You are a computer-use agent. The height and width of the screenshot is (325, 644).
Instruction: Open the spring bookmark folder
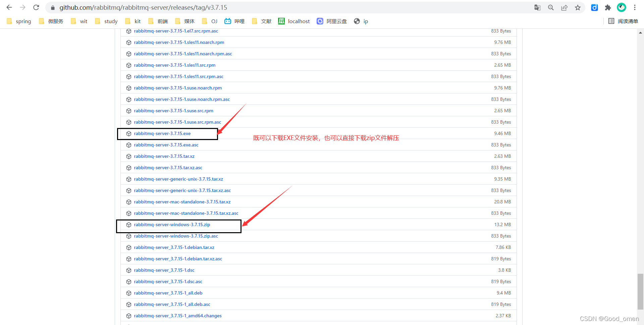(19, 21)
